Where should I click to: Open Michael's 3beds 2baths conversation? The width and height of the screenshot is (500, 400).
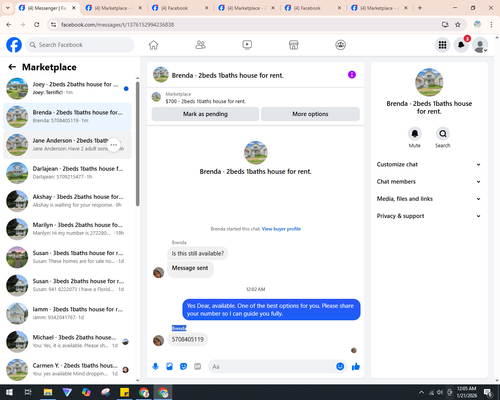coord(67,341)
